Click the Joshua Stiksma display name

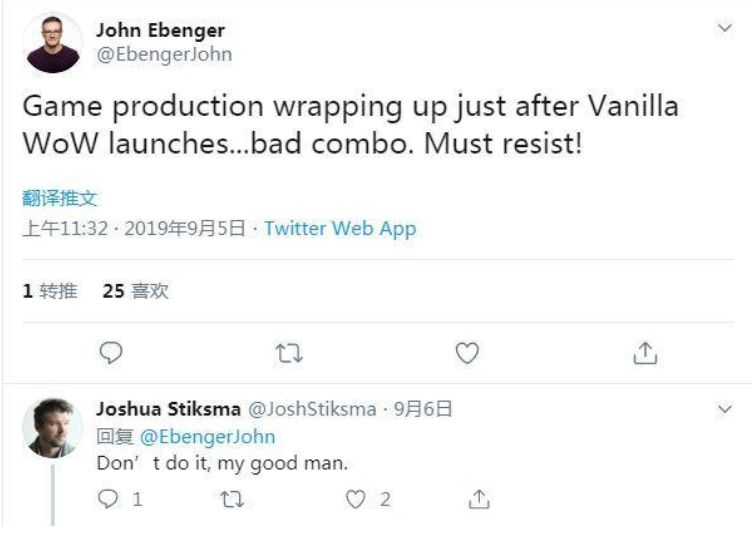click(166, 409)
